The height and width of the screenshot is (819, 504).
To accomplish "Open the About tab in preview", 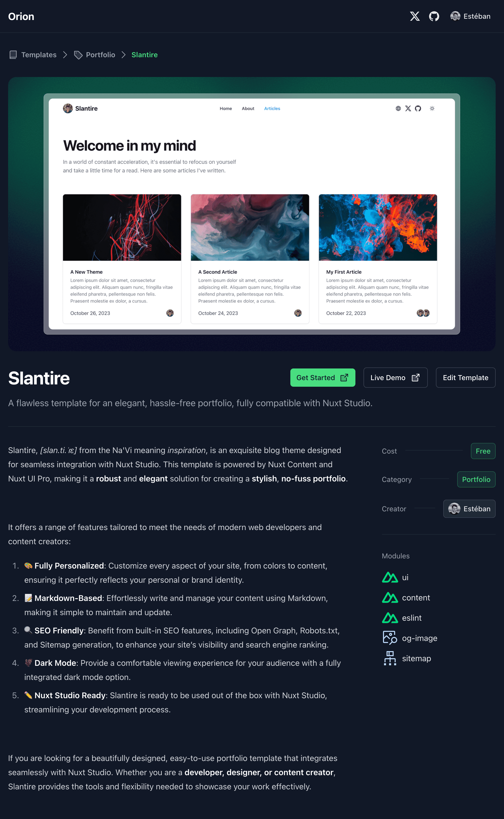I will tap(248, 108).
